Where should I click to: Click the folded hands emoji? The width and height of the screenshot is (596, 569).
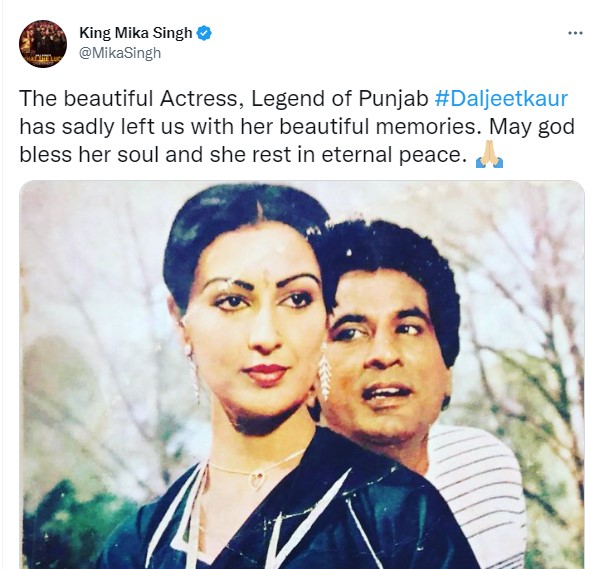coord(490,155)
